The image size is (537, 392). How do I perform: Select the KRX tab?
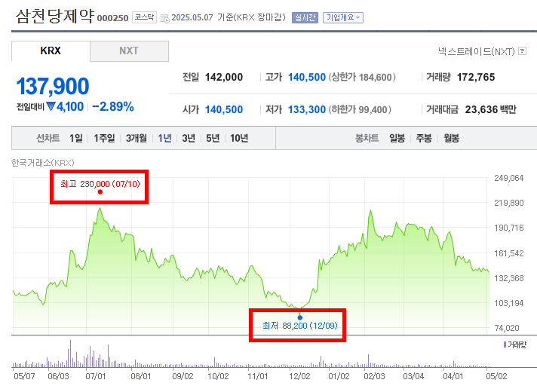[x=51, y=51]
